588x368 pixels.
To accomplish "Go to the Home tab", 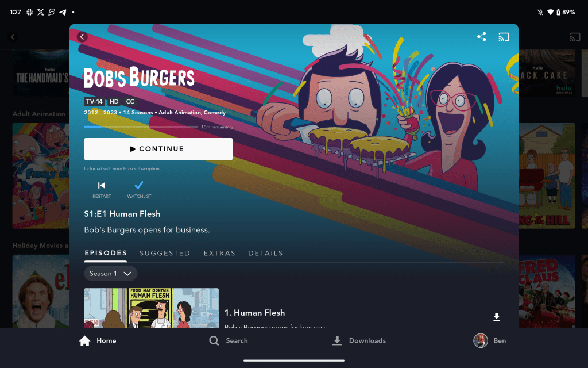I will pos(98,340).
